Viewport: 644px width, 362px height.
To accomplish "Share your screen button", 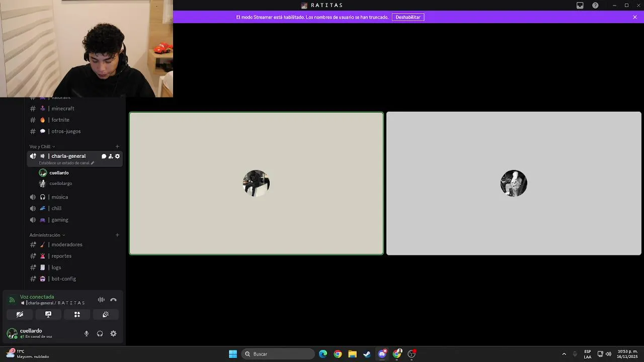I will click(48, 314).
